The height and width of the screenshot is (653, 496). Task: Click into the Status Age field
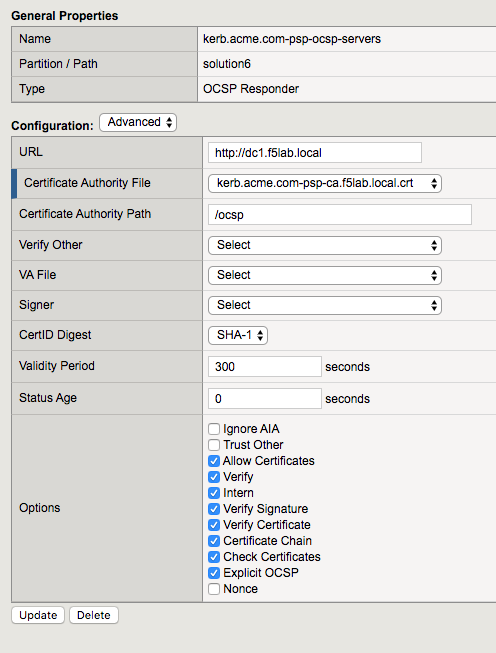pyautogui.click(x=265, y=399)
